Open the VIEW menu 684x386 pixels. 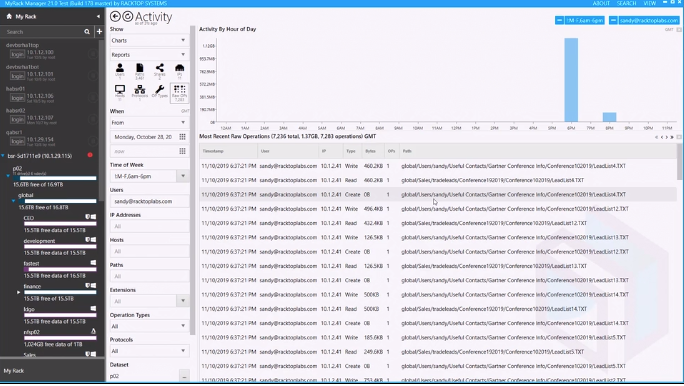[650, 3]
